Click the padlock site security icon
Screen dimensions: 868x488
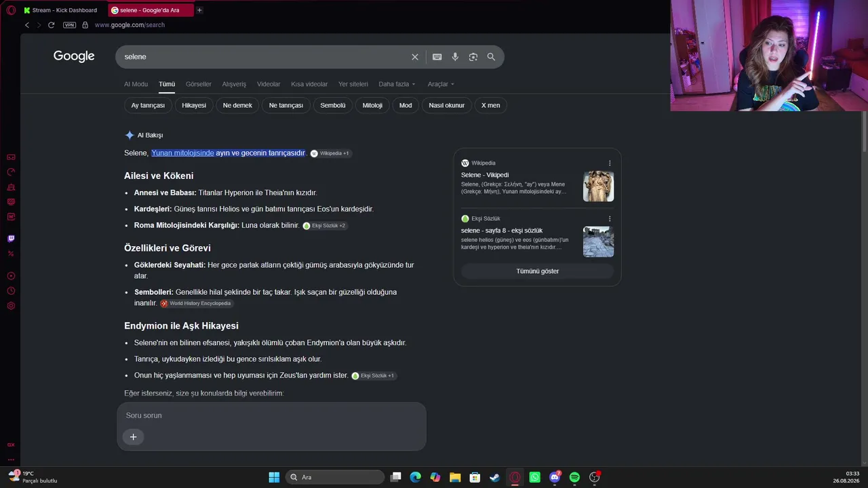point(85,25)
